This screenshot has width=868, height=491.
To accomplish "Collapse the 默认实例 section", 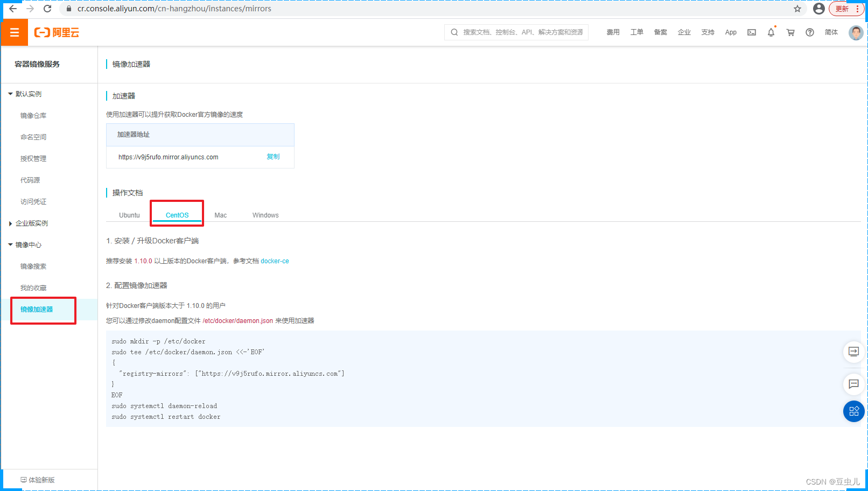I will pos(25,94).
